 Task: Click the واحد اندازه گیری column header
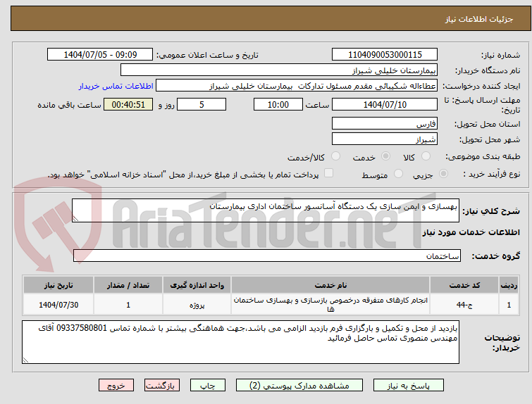click(197, 285)
